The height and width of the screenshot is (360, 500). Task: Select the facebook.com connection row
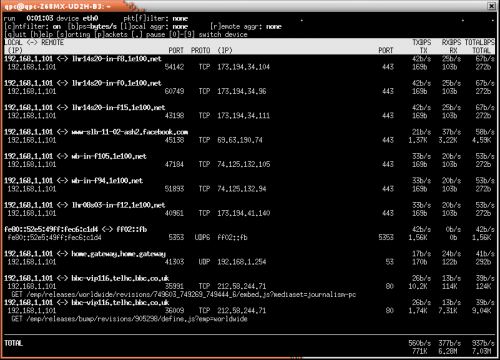click(249, 136)
